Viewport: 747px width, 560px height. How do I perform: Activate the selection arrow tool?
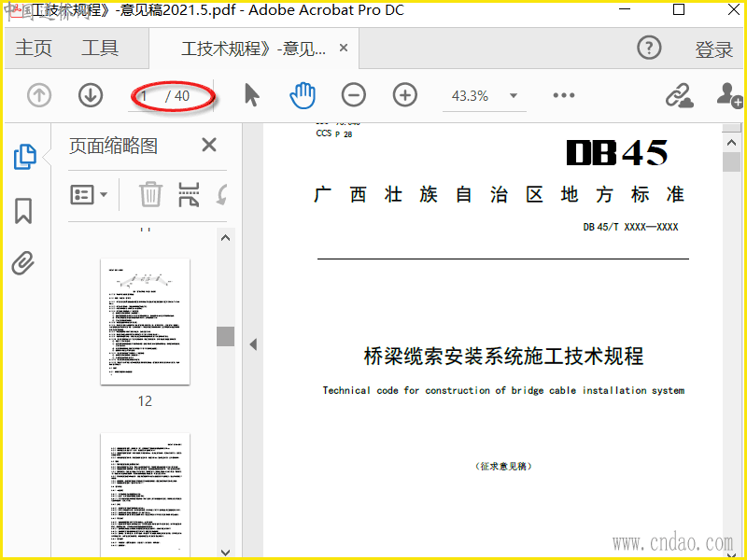tap(252, 95)
